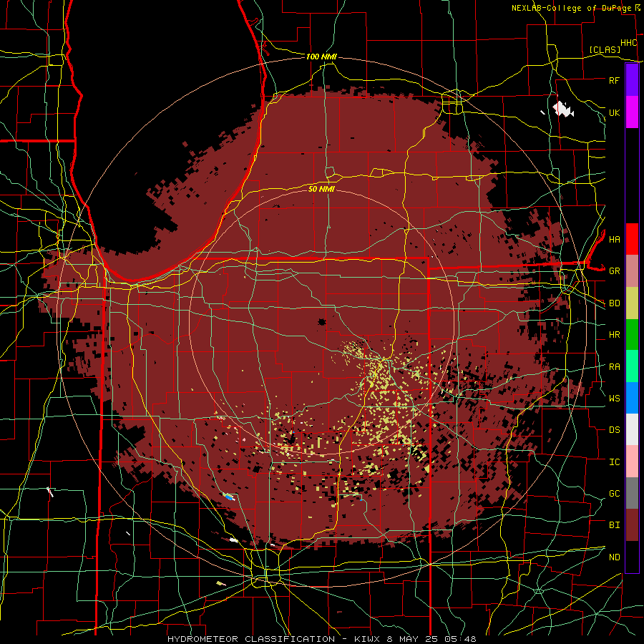Click the BI legend label
Image resolution: width=644 pixels, height=644 pixels.
click(614, 525)
